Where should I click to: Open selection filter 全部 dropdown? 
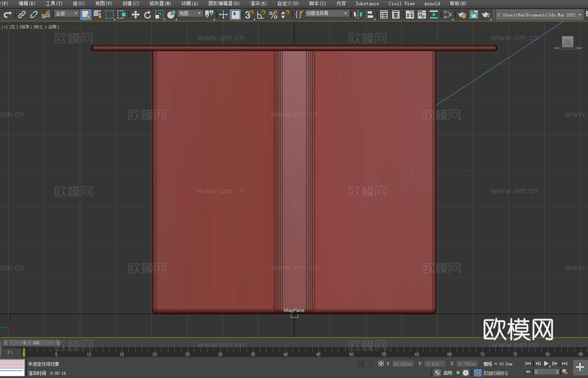pyautogui.click(x=67, y=13)
